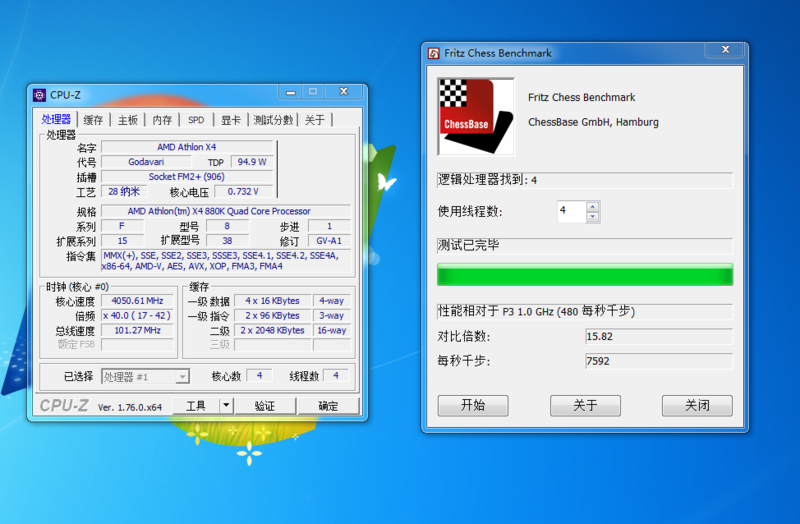The width and height of the screenshot is (800, 524).
Task: Switch to the 測試分數 tab
Action: 273,120
